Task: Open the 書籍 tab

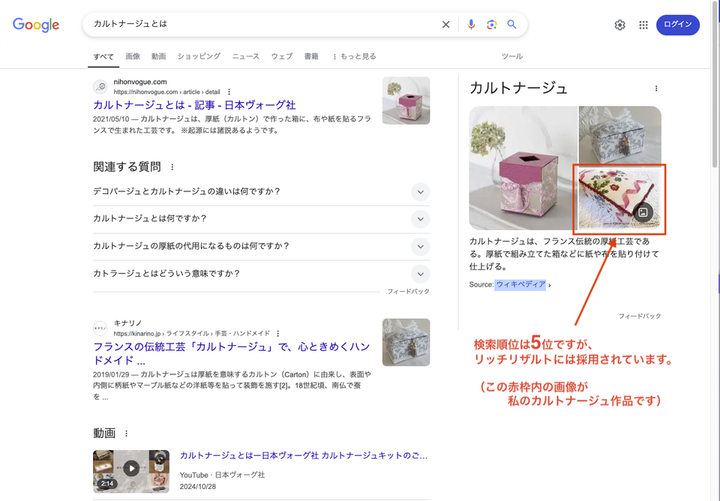Action: (311, 56)
